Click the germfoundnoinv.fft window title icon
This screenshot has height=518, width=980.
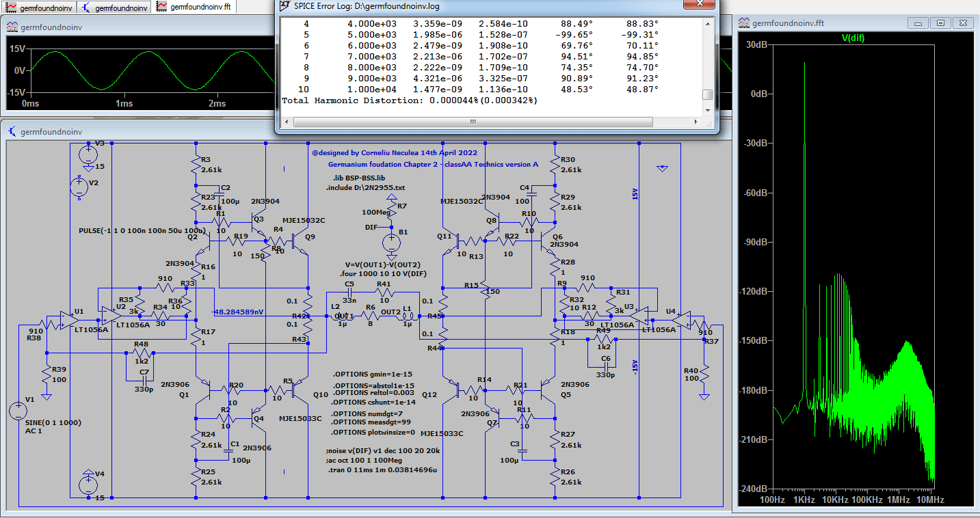click(743, 23)
